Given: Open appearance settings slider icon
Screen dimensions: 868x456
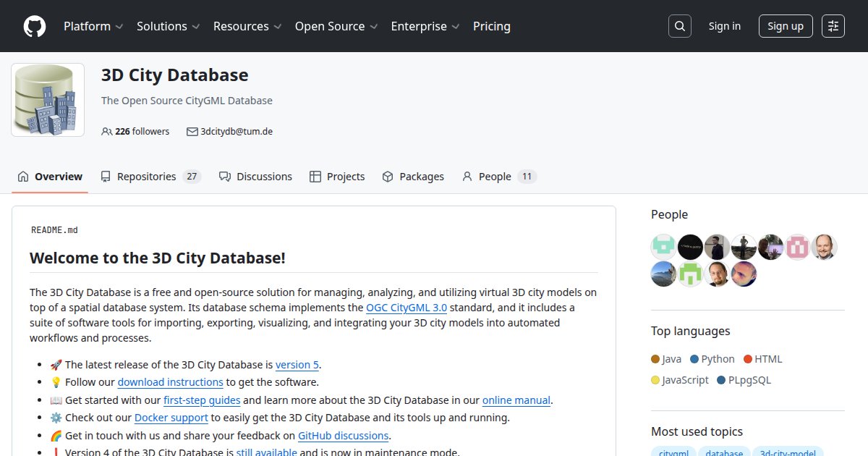Looking at the screenshot, I should [x=833, y=26].
